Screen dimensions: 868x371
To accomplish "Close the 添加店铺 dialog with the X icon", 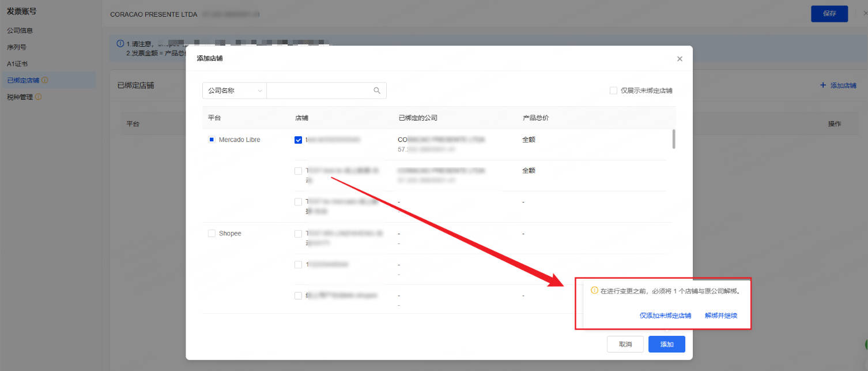I will 680,59.
